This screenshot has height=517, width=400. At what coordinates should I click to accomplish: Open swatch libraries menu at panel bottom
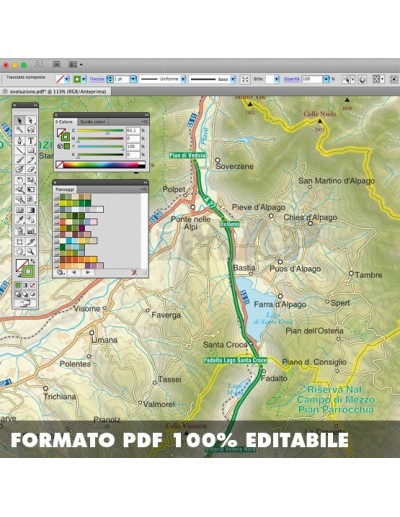(60, 272)
